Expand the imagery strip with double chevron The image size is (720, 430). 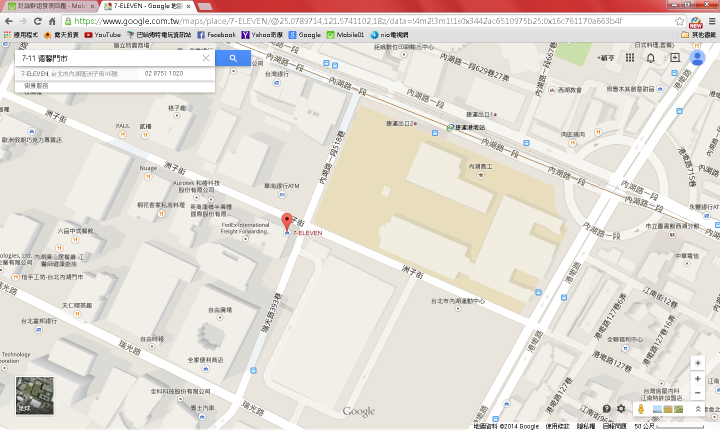click(x=698, y=409)
